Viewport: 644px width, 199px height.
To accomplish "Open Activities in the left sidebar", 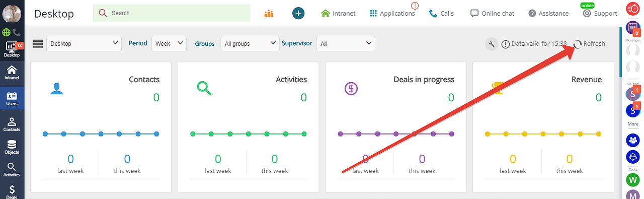I will click(12, 169).
